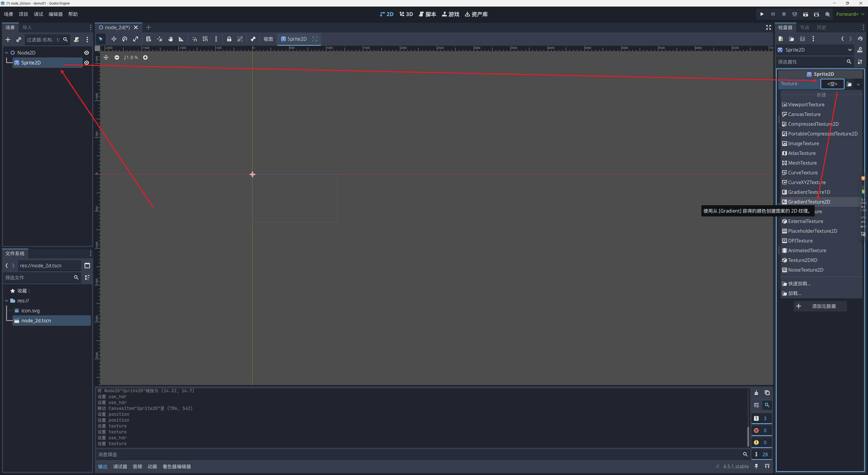The width and height of the screenshot is (868, 475).
Task: Choose NoiseTexture2D from the texture list
Action: pos(805,270)
